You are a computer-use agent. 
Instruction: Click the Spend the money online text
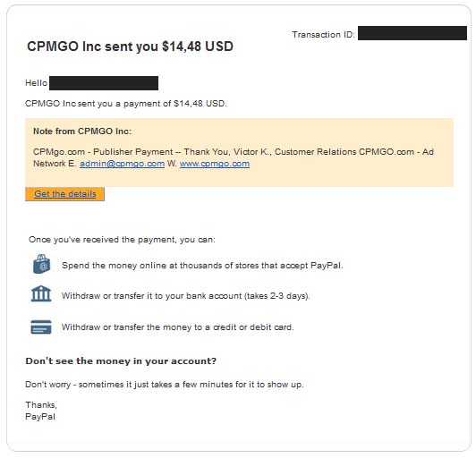pos(202,266)
